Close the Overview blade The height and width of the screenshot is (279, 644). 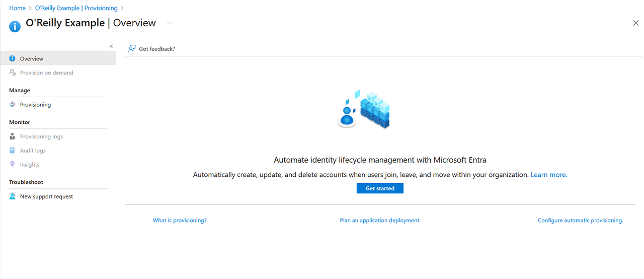(635, 23)
